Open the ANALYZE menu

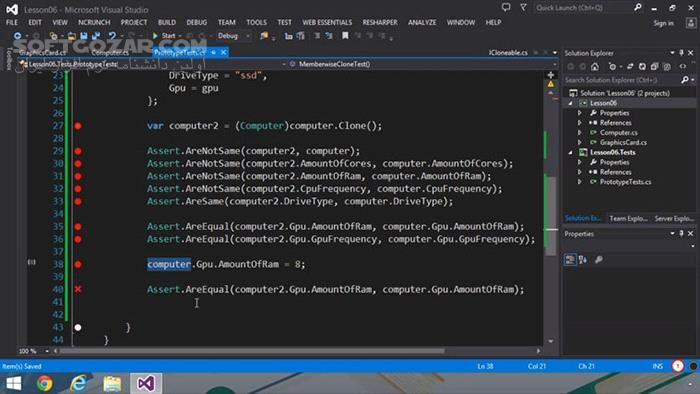click(x=422, y=22)
